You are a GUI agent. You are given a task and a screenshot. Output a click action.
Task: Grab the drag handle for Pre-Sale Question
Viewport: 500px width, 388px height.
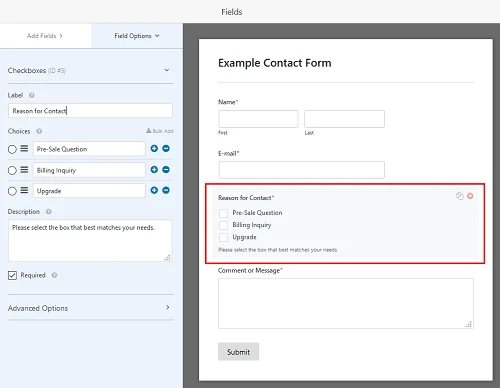pyautogui.click(x=24, y=148)
